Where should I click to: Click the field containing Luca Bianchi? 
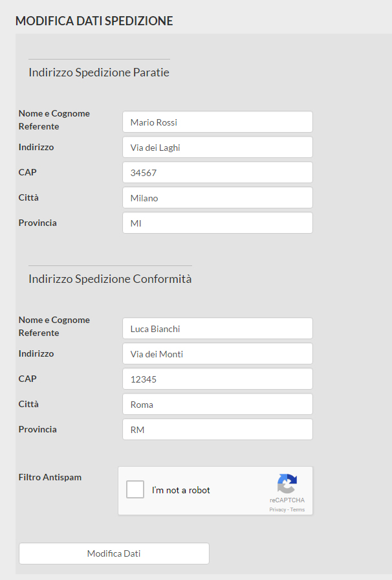click(x=217, y=328)
